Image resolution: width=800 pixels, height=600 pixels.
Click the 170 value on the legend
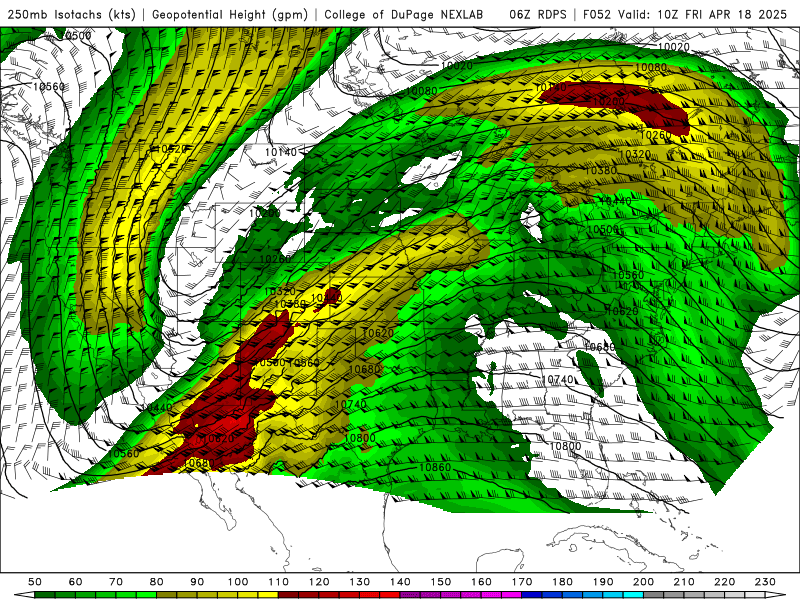pyautogui.click(x=522, y=582)
